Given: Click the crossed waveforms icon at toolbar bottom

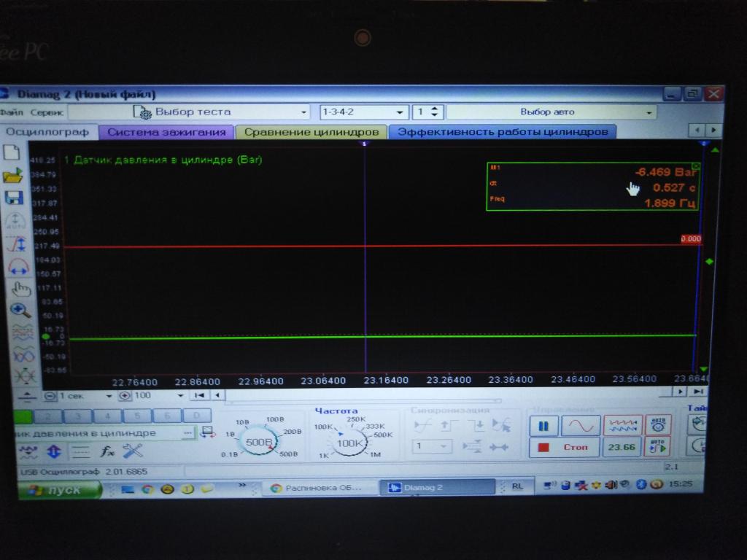Looking at the screenshot, I should (25, 376).
